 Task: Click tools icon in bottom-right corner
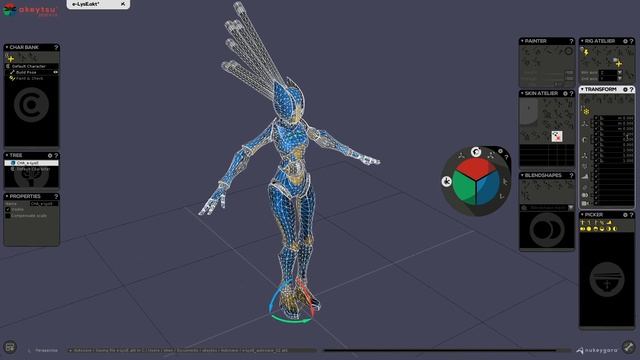(x=629, y=347)
